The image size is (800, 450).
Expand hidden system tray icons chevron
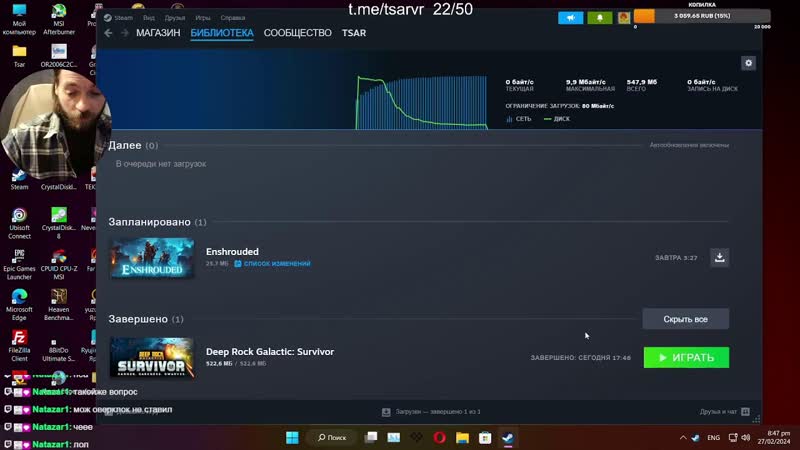[x=683, y=437]
